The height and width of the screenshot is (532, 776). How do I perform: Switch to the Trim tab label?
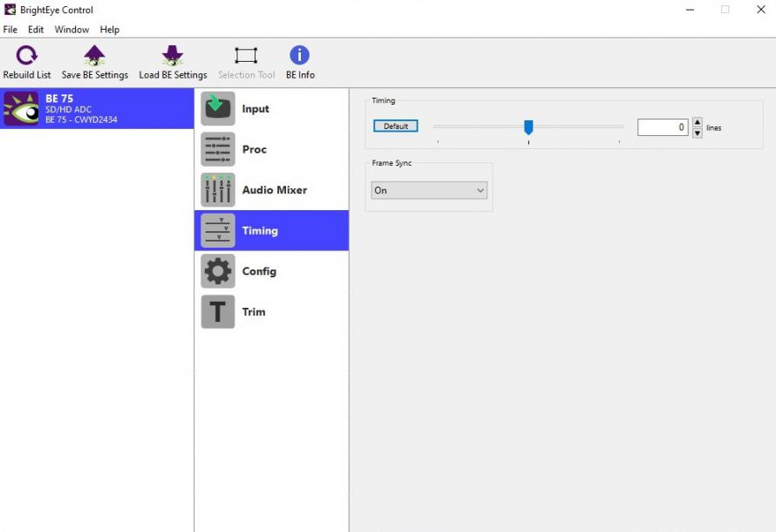click(254, 311)
